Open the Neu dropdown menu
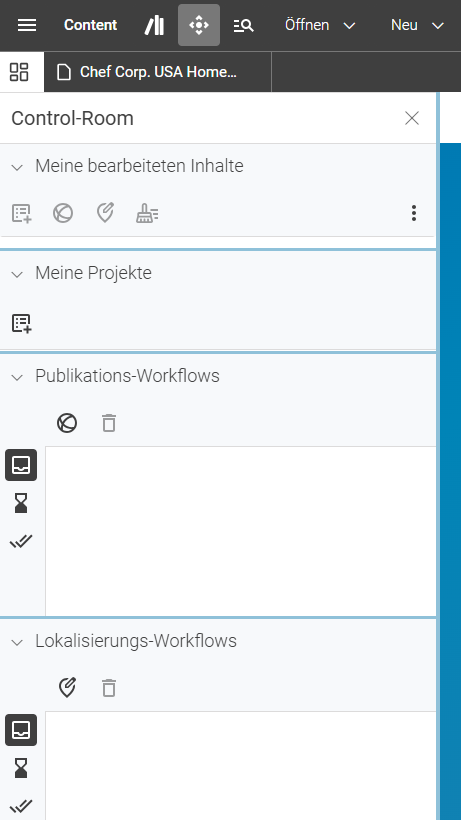 point(417,25)
